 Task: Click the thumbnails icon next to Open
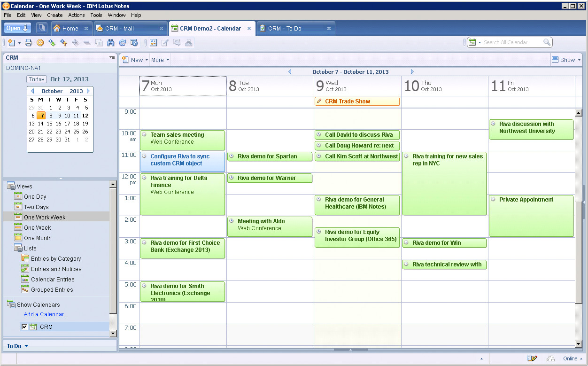click(x=41, y=28)
